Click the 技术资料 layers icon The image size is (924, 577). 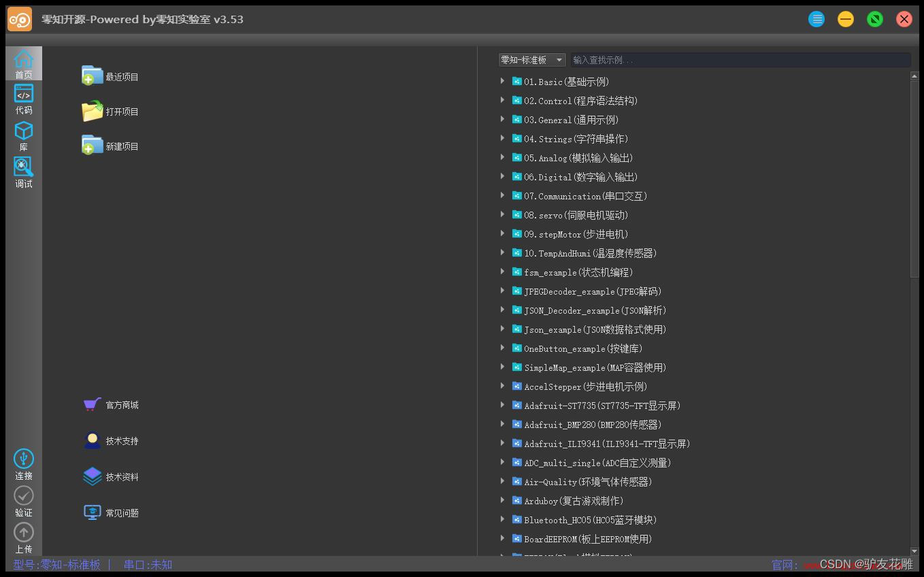92,476
